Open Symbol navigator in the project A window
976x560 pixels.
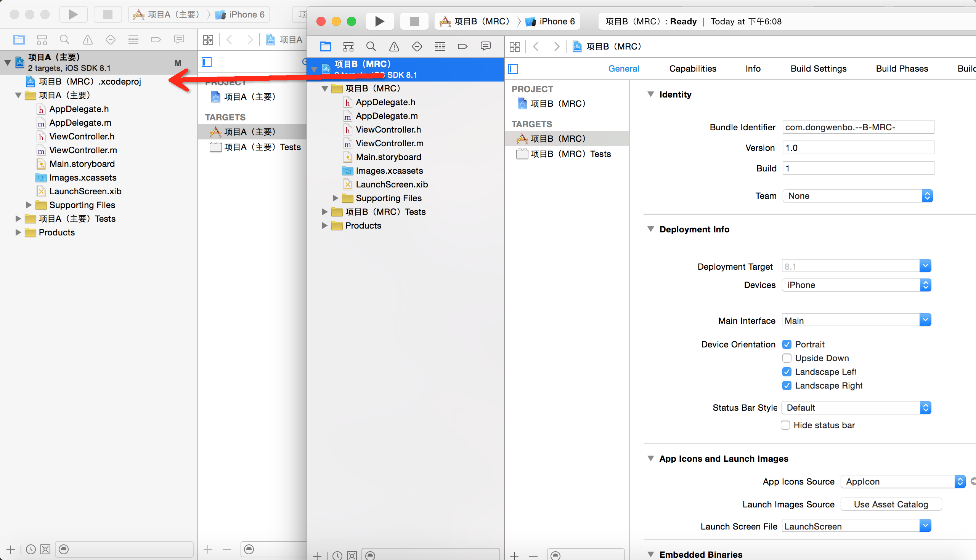(42, 39)
